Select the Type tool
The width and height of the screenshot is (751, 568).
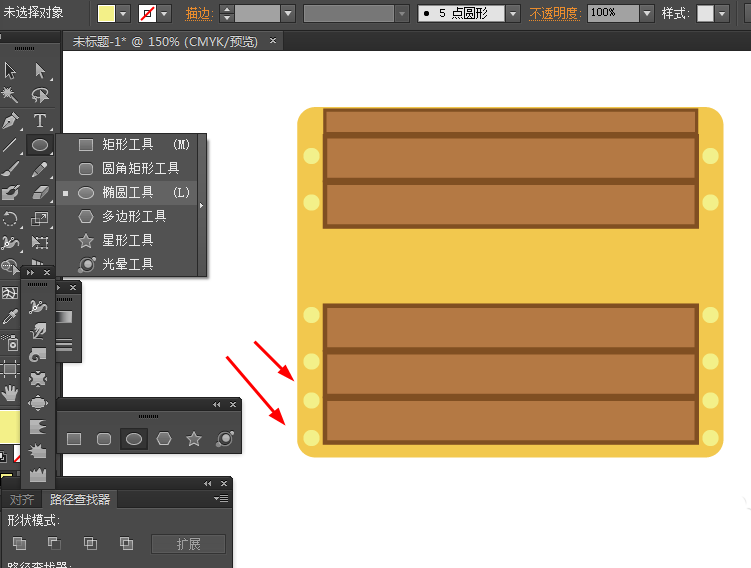point(40,120)
